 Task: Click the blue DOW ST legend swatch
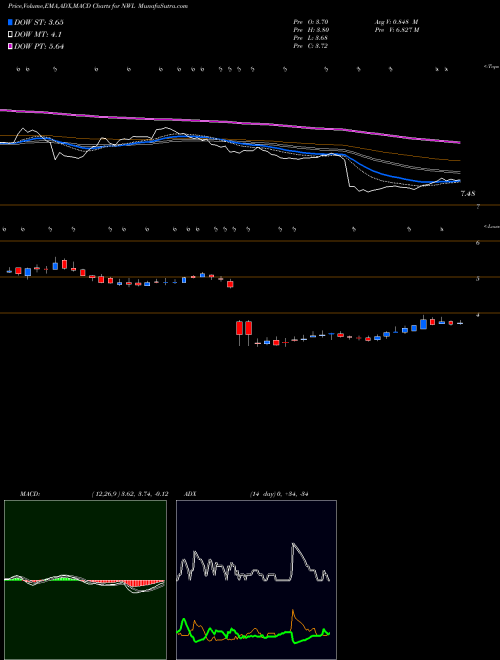pos(11,22)
